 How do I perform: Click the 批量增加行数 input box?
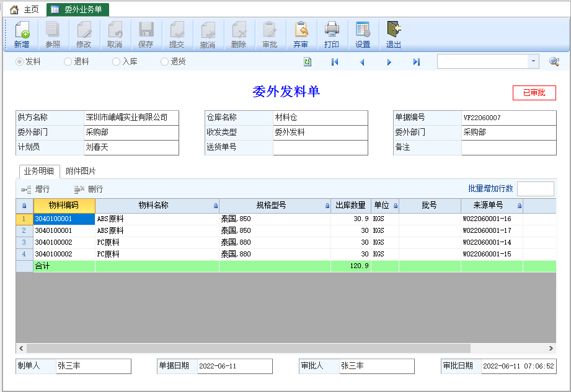pyautogui.click(x=536, y=189)
